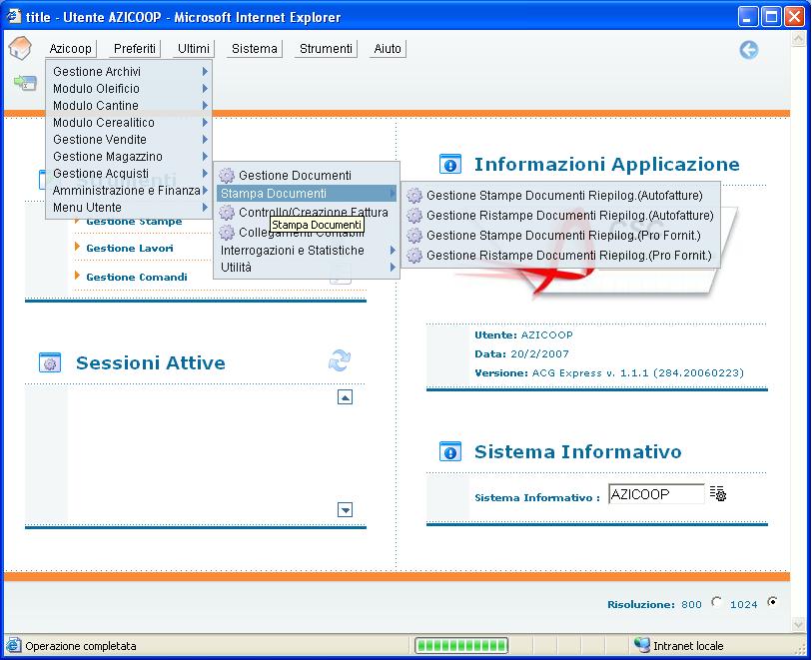812x660 pixels.
Task: Click the Sistema Informativo info icon
Action: click(450, 452)
